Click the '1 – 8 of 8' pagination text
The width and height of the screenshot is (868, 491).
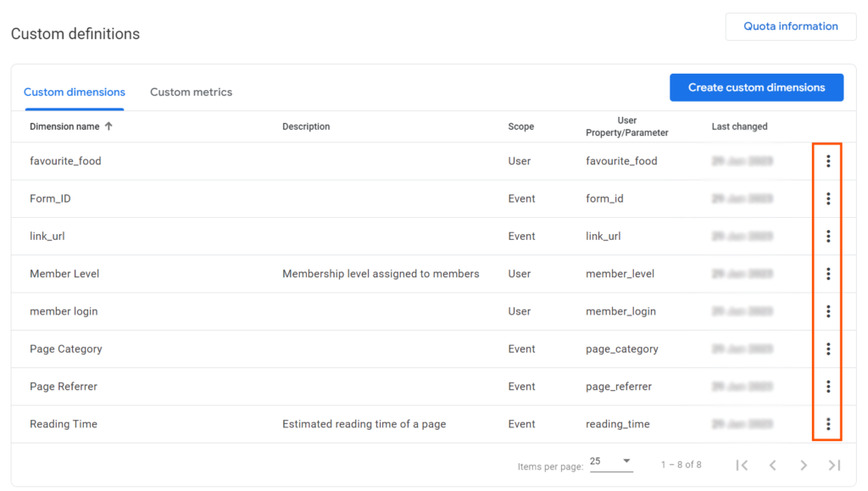coord(681,465)
